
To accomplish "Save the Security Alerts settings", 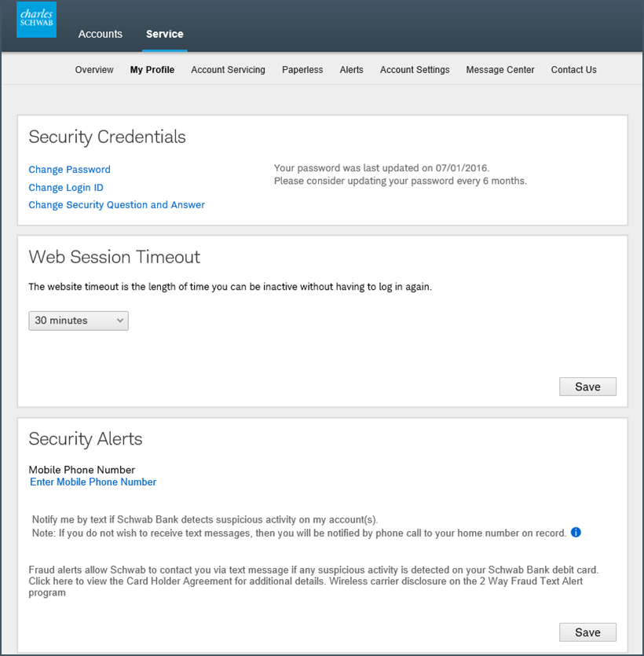I will (587, 632).
